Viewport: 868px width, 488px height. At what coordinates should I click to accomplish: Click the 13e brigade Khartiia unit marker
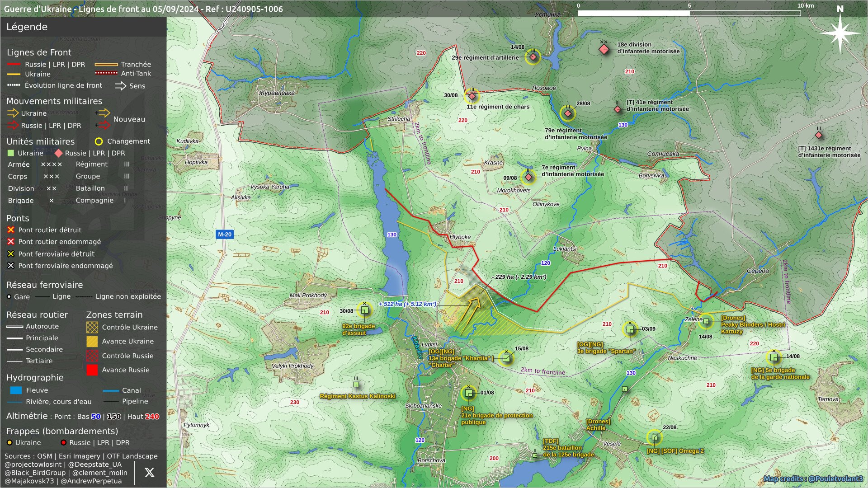pos(506,358)
